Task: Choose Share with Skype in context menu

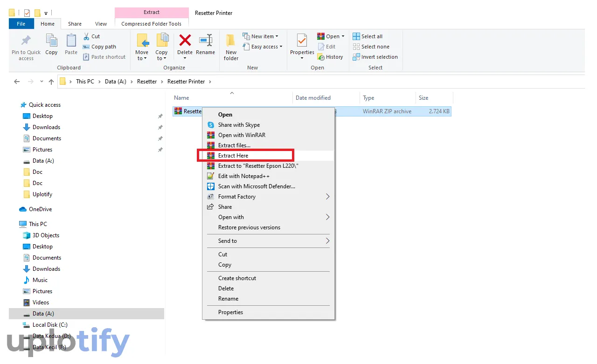Action: (x=268, y=125)
